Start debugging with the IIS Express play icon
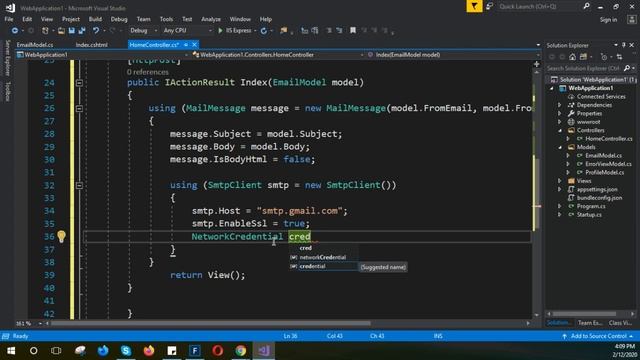 (x=220, y=31)
